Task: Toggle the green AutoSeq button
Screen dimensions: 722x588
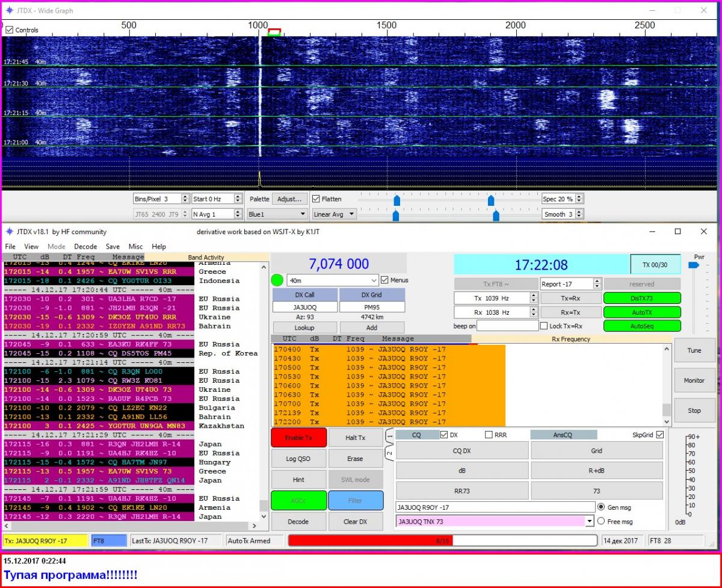Action: pos(642,326)
